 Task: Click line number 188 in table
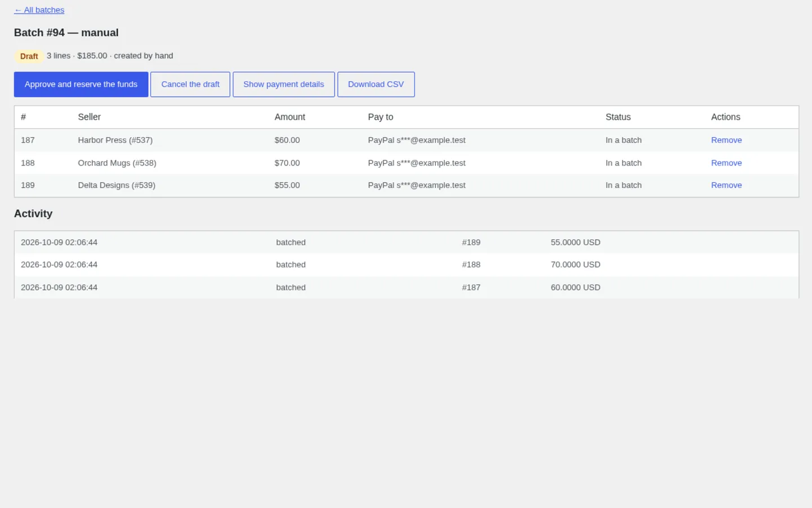pyautogui.click(x=28, y=163)
